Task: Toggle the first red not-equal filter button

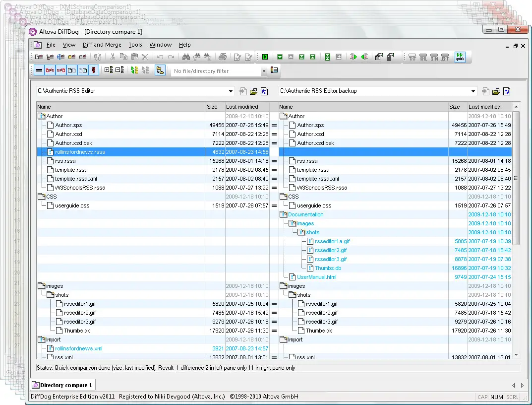Action: (x=50, y=70)
